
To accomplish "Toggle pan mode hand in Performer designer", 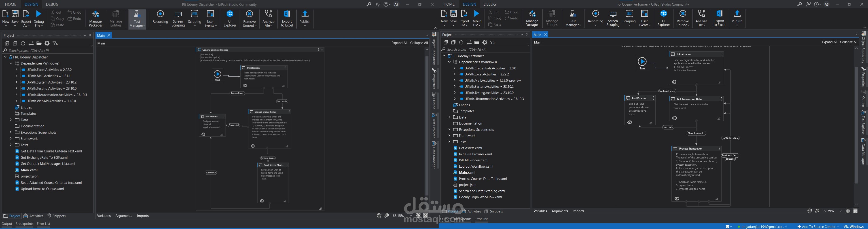I will pyautogui.click(x=809, y=211).
